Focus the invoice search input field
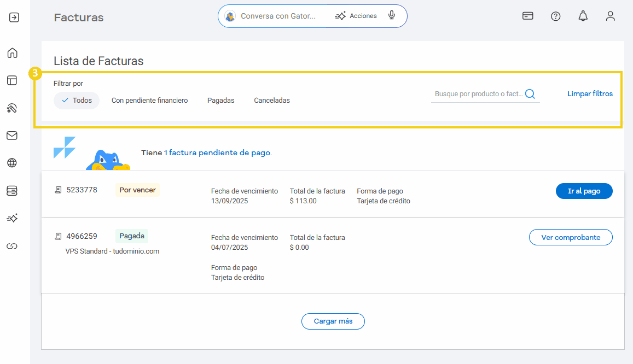633x364 pixels. coord(478,94)
